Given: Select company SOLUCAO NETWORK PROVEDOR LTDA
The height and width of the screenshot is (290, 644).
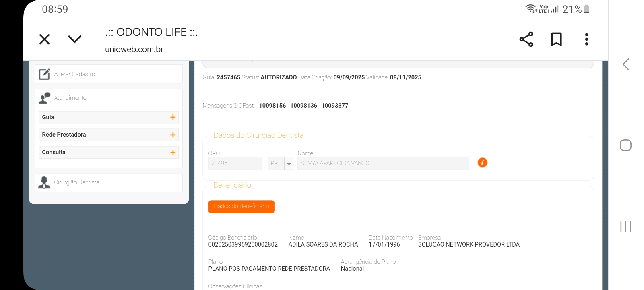Looking at the screenshot, I should click(469, 244).
